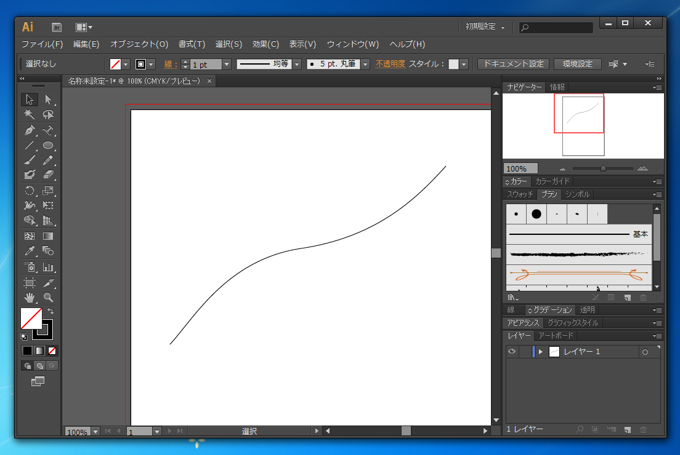Select the Scale tool
Image resolution: width=680 pixels, height=455 pixels.
tap(48, 190)
